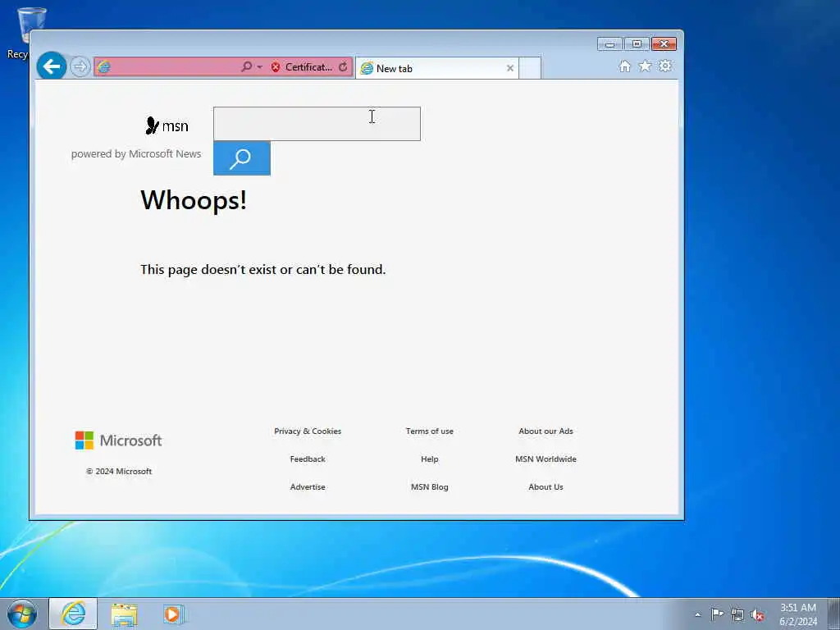This screenshot has height=630, width=840.
Task: Click the Show desktop strip
Action: 834,614
